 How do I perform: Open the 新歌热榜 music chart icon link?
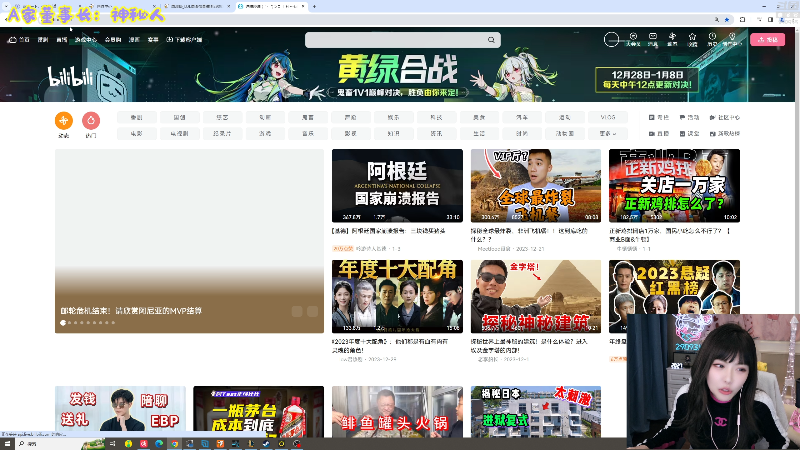724,134
